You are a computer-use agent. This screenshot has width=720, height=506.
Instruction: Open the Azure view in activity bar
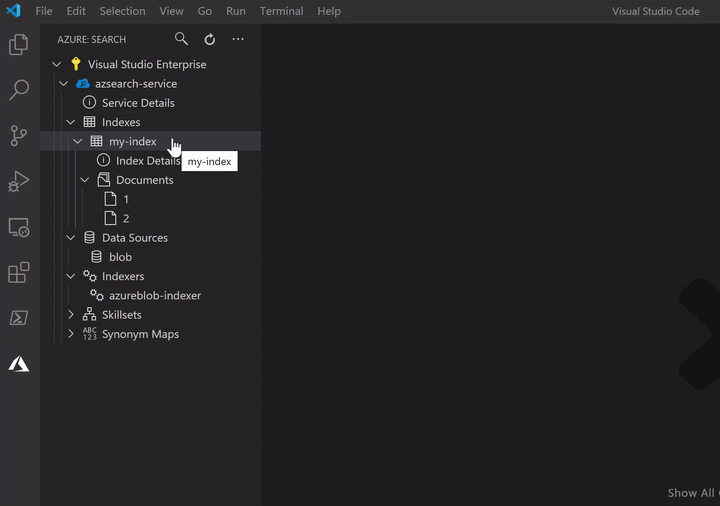(x=19, y=364)
